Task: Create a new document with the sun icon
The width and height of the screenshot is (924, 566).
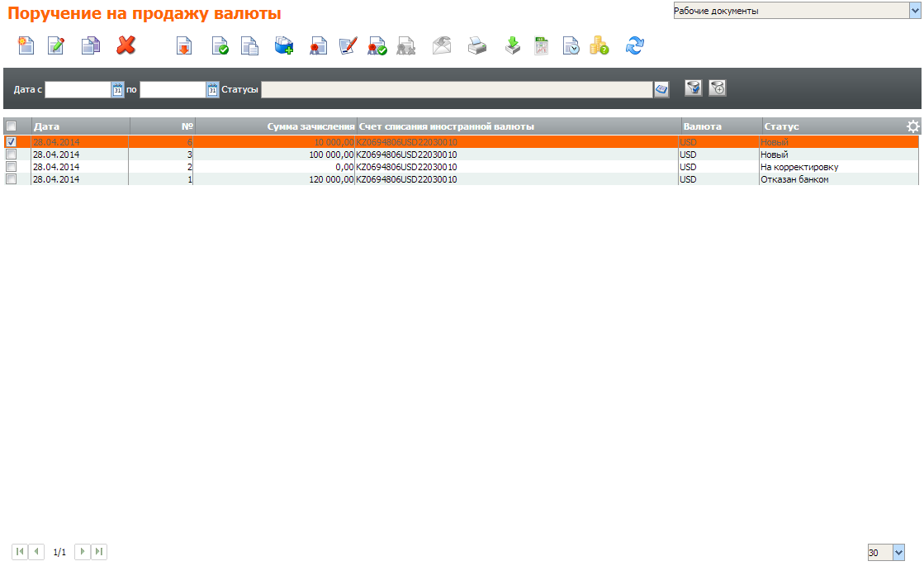Action: (x=26, y=45)
